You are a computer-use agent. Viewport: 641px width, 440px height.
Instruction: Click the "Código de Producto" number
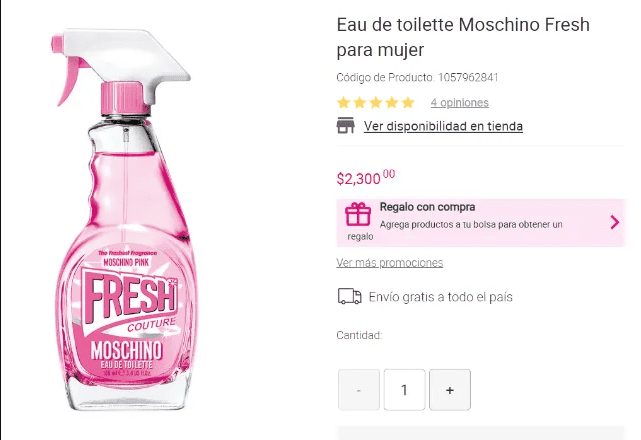coord(468,77)
